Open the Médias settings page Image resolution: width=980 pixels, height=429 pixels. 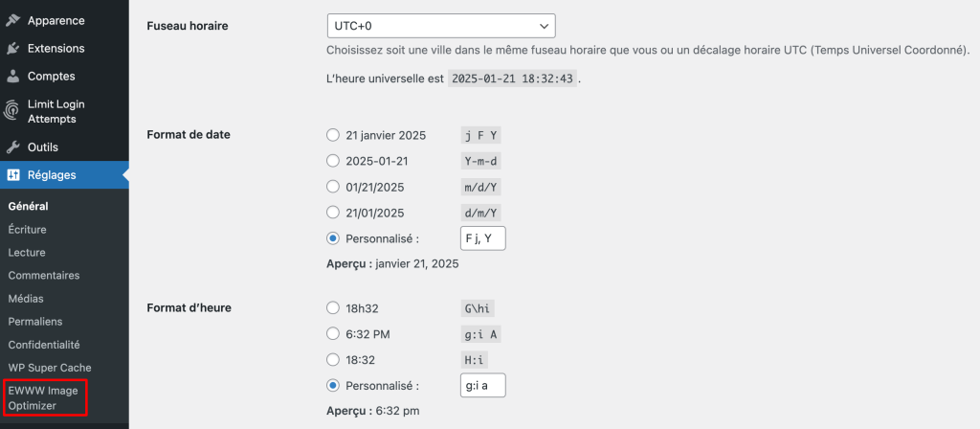tap(26, 299)
